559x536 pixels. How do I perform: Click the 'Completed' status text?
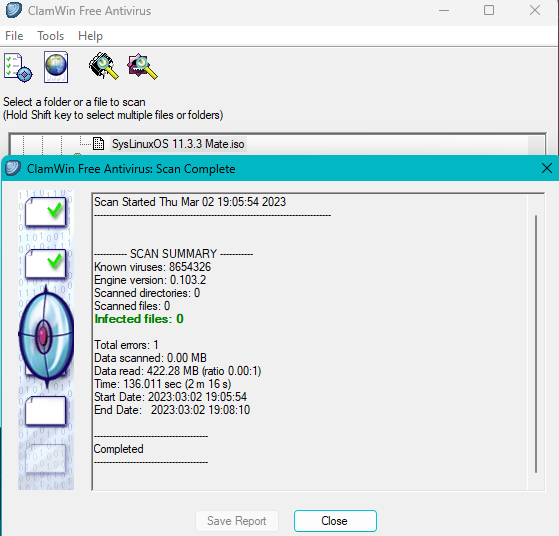[x=118, y=449]
